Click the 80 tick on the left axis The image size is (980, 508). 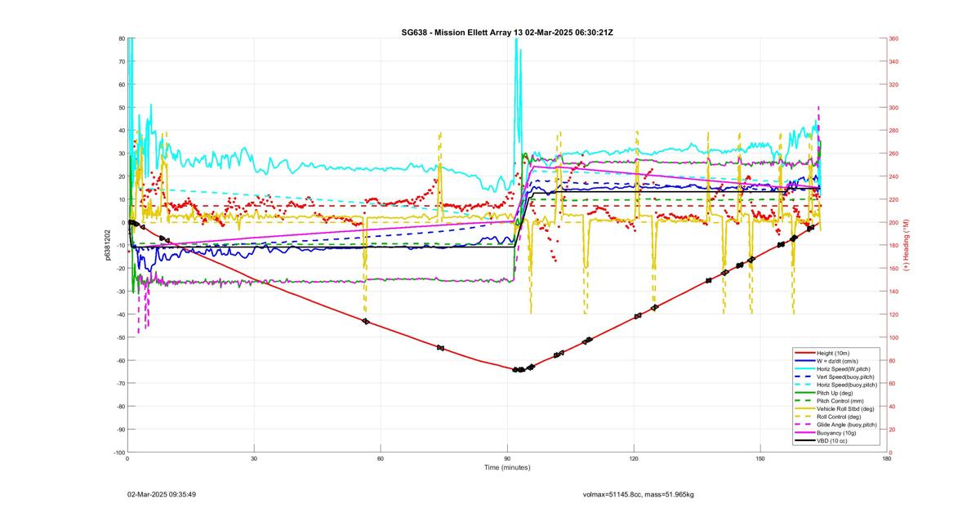pyautogui.click(x=122, y=38)
